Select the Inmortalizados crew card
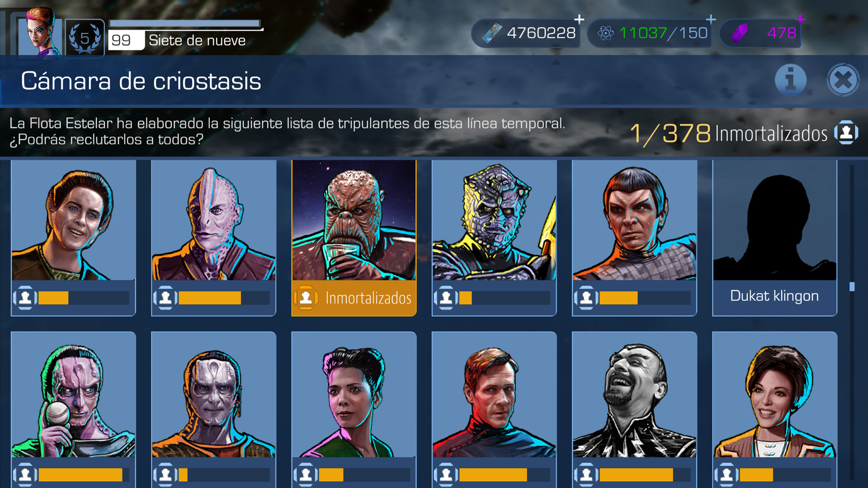Image resolution: width=868 pixels, height=488 pixels. point(354,238)
